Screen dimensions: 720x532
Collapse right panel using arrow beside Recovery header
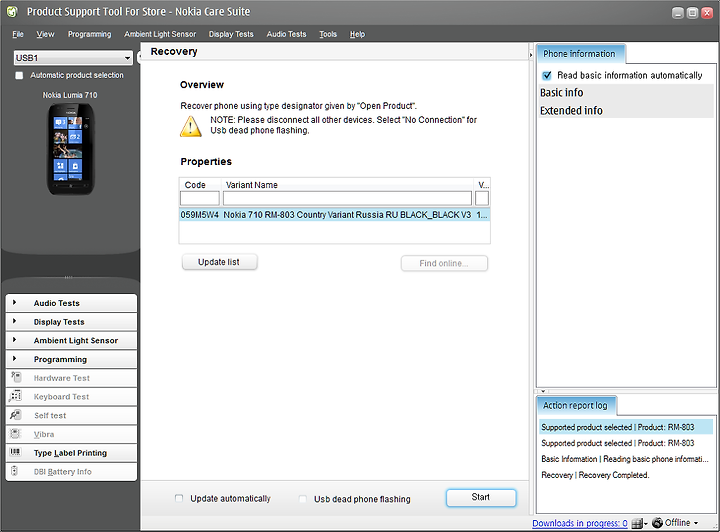(x=531, y=55)
